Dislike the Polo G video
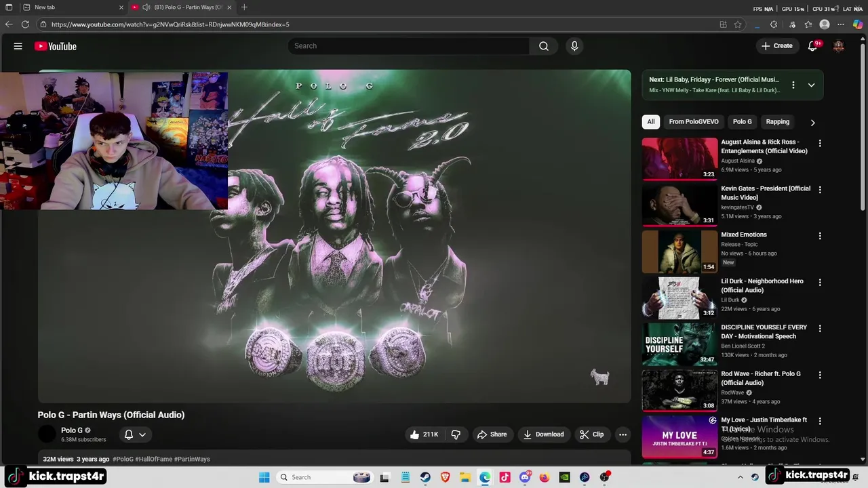 (x=456, y=434)
